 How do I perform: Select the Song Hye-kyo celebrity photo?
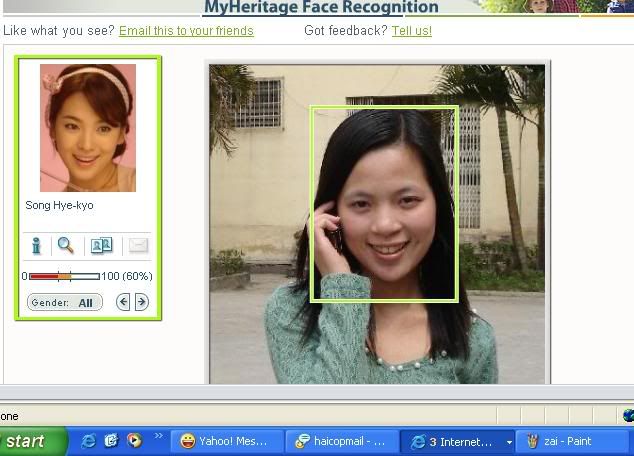pos(88,128)
